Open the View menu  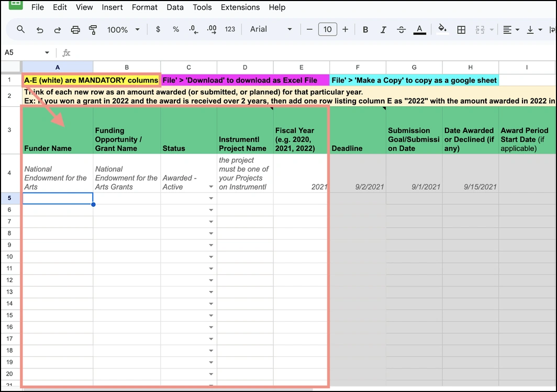(84, 7)
